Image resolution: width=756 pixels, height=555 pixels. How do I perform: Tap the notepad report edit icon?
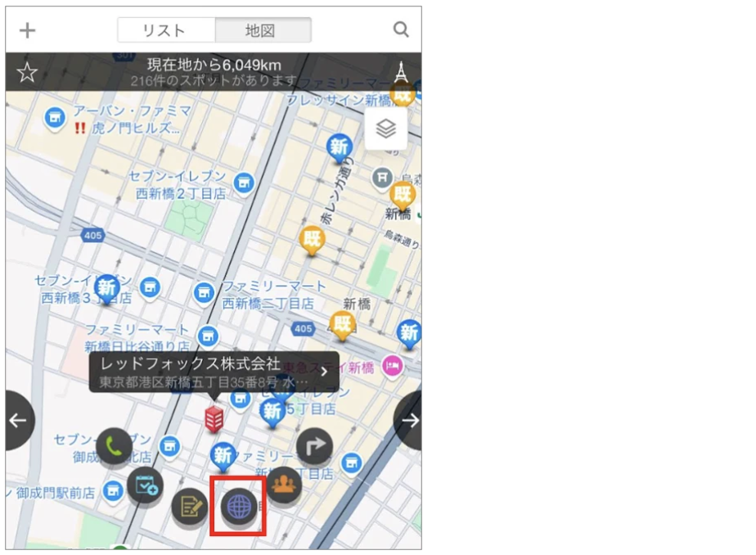tap(191, 507)
